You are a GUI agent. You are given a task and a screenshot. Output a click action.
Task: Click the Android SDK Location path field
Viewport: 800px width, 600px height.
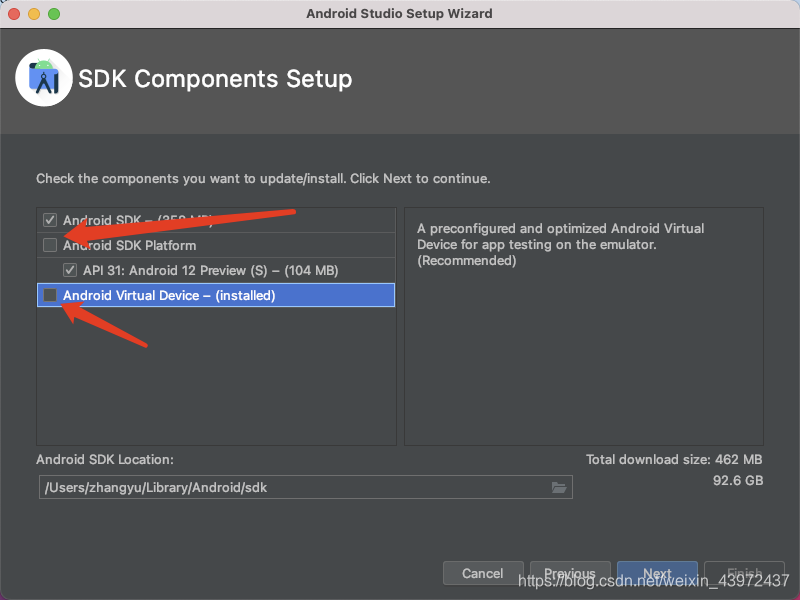pyautogui.click(x=290, y=487)
